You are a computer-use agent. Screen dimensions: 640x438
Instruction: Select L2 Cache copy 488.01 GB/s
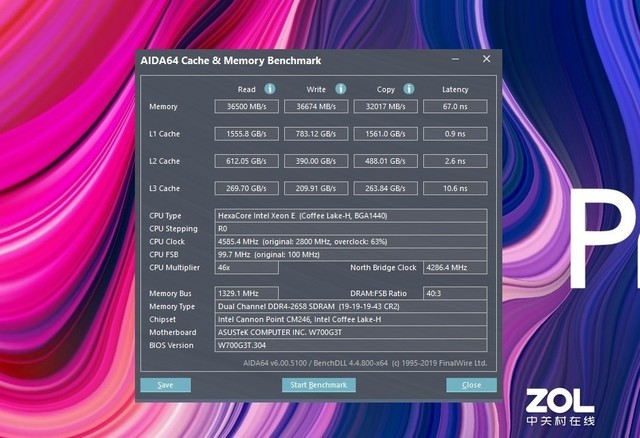click(x=385, y=161)
